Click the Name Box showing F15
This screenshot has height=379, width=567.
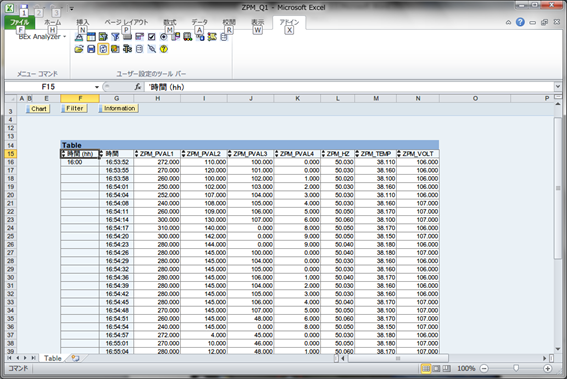click(49, 87)
